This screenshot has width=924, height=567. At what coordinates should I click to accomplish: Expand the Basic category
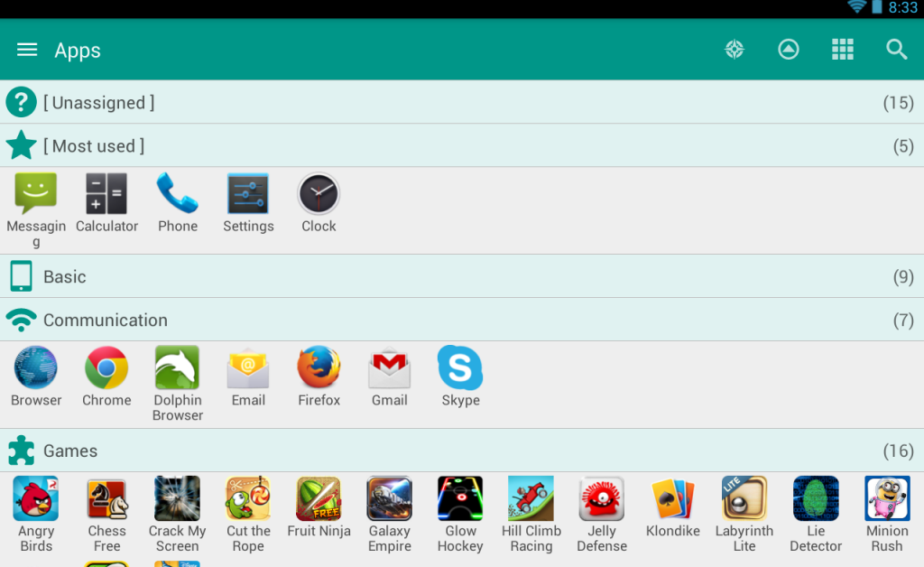(x=462, y=276)
